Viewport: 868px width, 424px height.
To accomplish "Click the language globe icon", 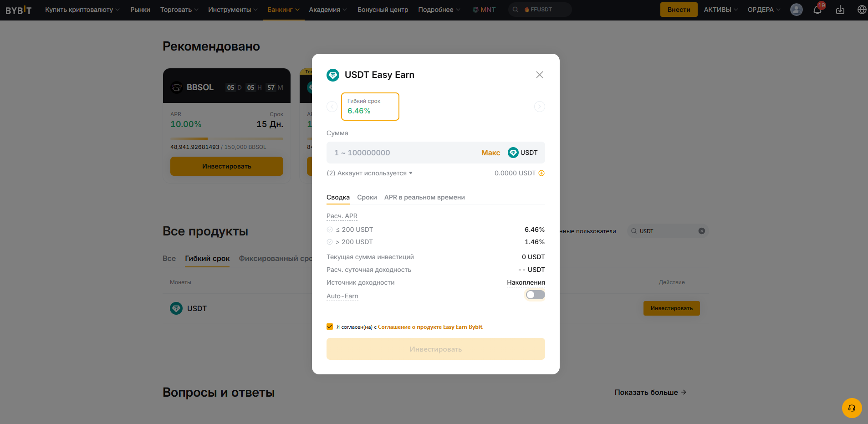I will (x=862, y=9).
